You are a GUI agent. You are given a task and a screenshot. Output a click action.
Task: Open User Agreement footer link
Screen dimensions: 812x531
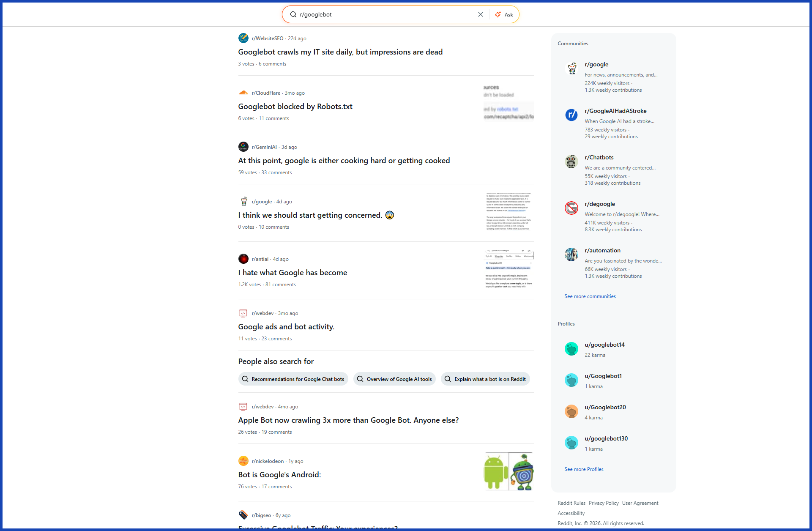pos(640,503)
